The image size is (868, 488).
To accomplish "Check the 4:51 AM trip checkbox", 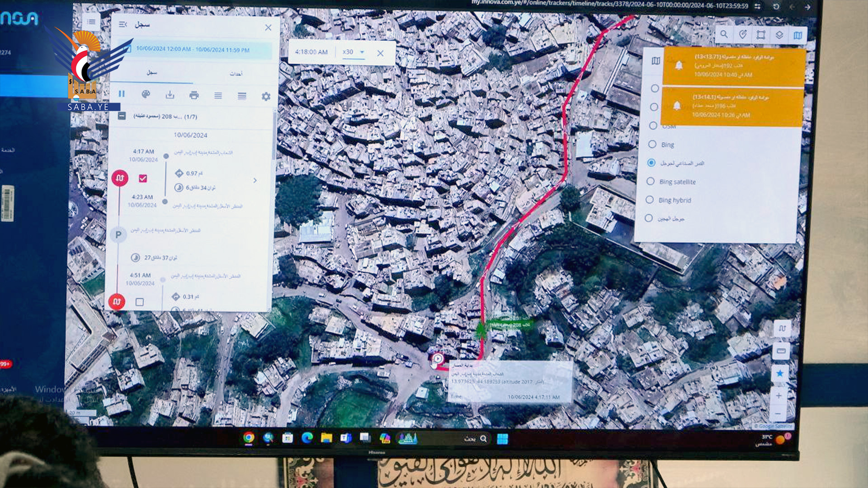I will 139,302.
